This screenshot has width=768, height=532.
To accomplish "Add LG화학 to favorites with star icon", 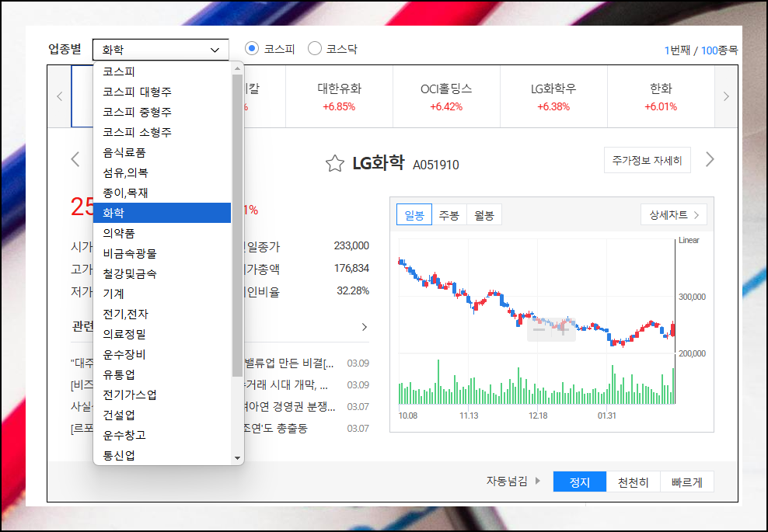I will pyautogui.click(x=335, y=163).
